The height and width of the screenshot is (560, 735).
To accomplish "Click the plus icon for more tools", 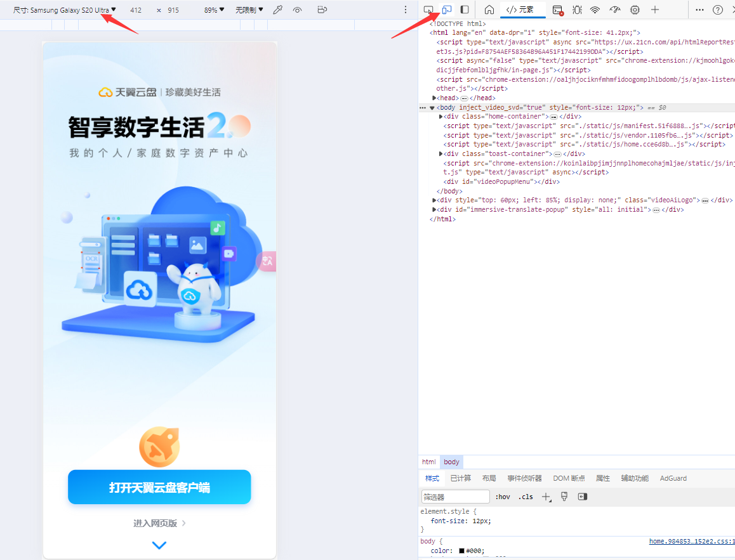I will 655,10.
